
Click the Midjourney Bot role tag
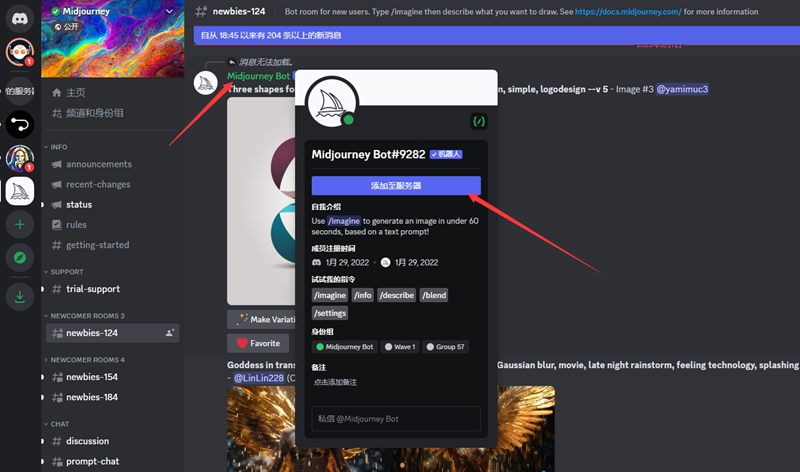click(x=344, y=347)
